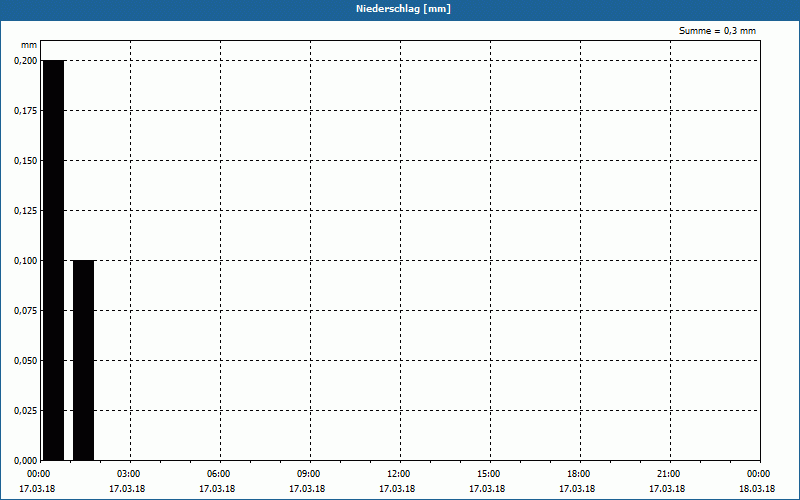Click the Summe = 0,3 mm label

(717, 31)
